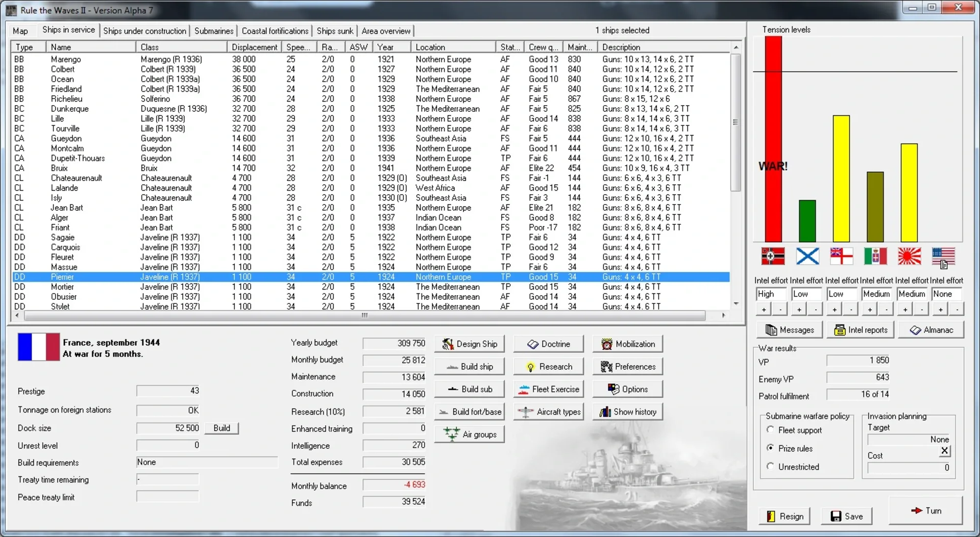The image size is (980, 537).
Task: Select the battleship Richelieu row
Action: coord(66,99)
